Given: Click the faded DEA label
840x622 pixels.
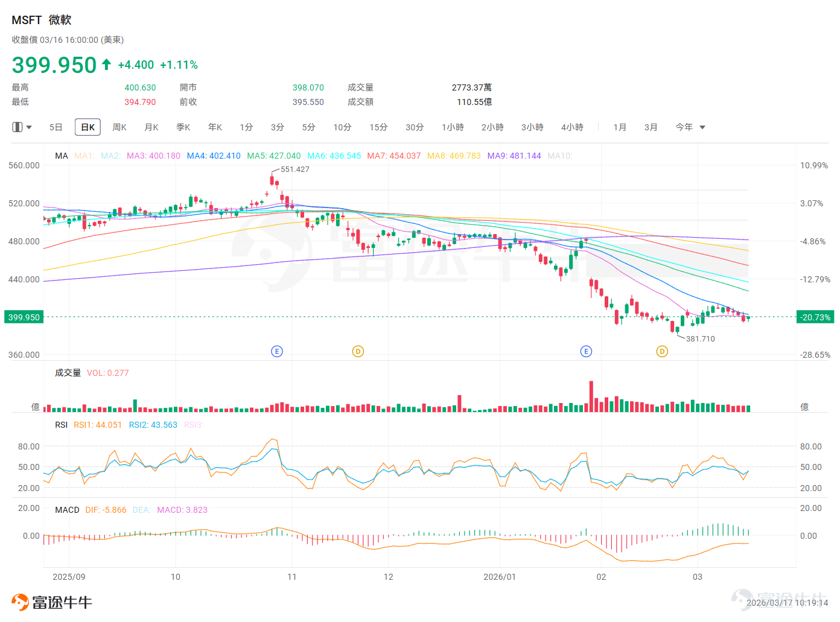Looking at the screenshot, I should click(142, 510).
